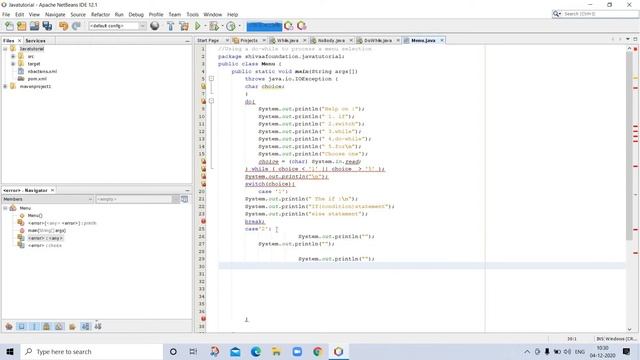Toggle Show Static Members filter in Navigator
640x360 pixels.
click(34, 327)
